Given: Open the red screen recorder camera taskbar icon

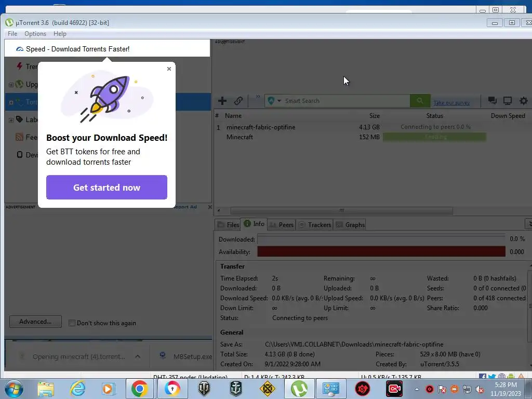Looking at the screenshot, I should point(394,389).
